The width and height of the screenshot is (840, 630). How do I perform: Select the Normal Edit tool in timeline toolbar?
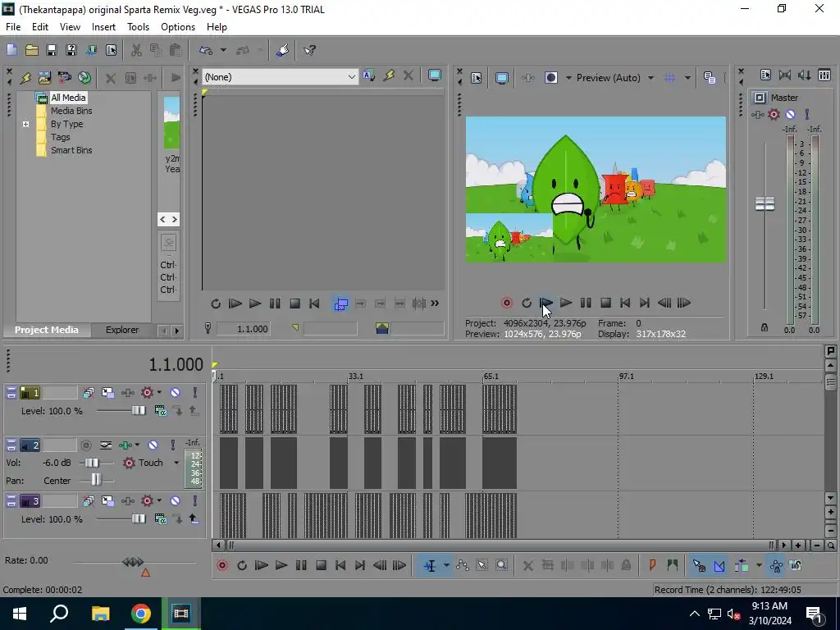(430, 565)
